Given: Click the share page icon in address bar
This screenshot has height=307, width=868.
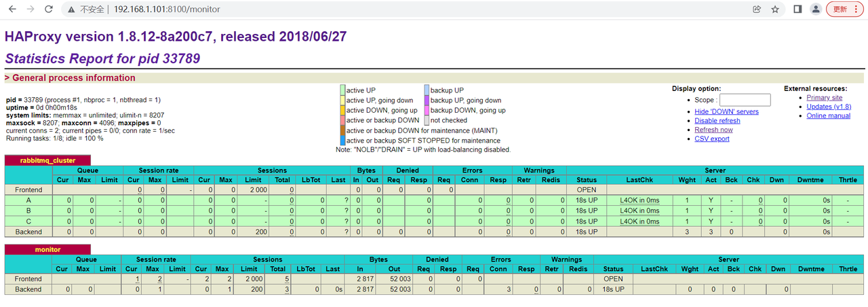Looking at the screenshot, I should (757, 10).
